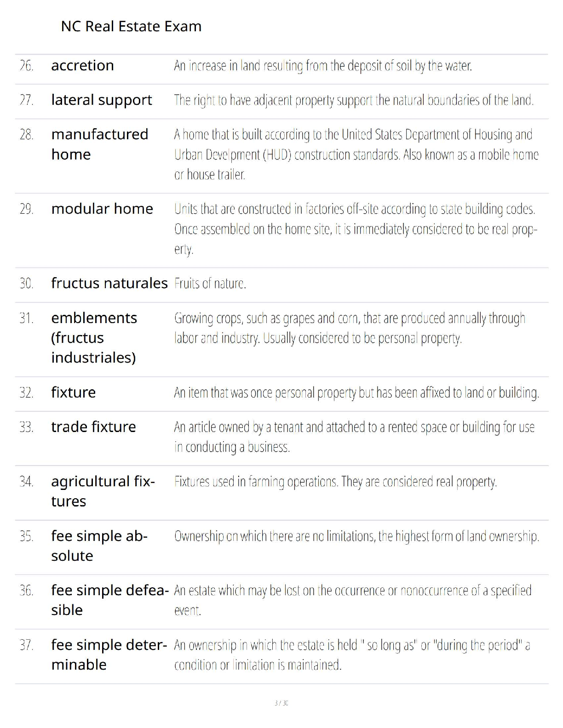Viewport: 563px width, 728px height.
Task: Select the agricultural fixtures term
Action: (x=103, y=491)
